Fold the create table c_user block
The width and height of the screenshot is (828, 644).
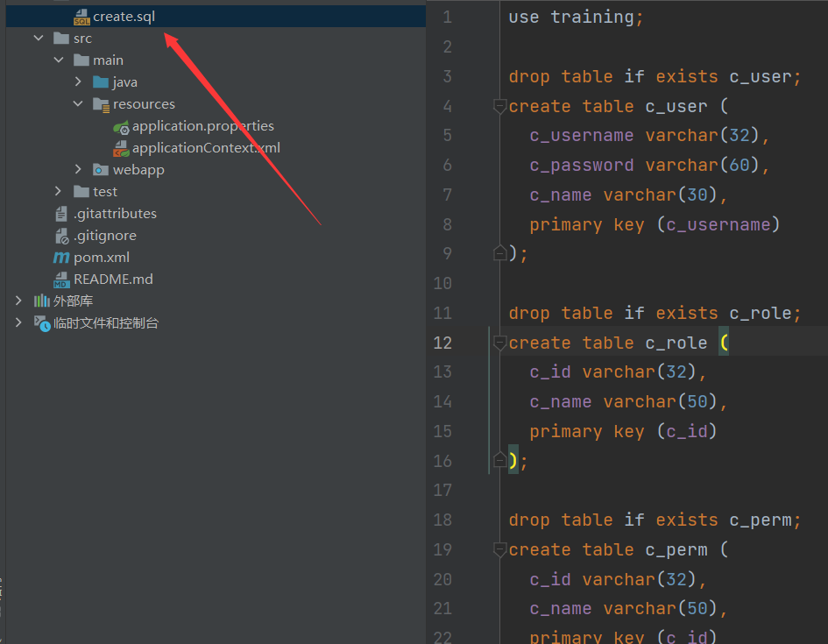499,106
